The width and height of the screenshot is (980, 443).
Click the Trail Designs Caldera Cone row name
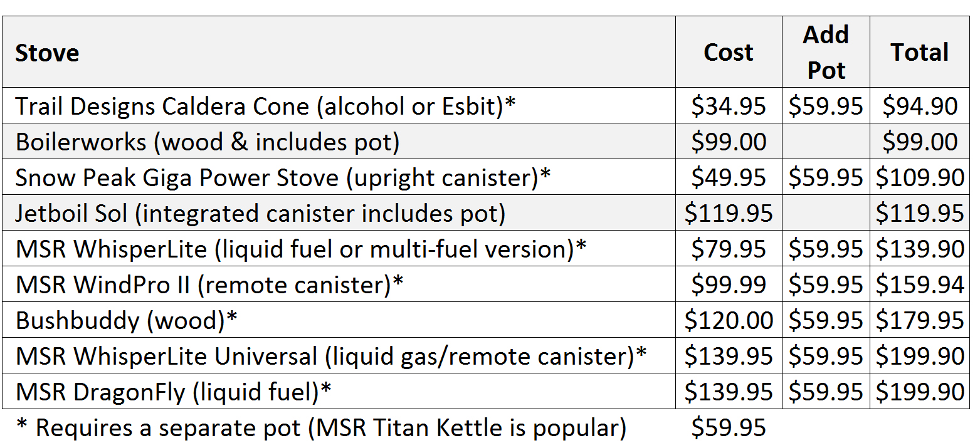(265, 107)
